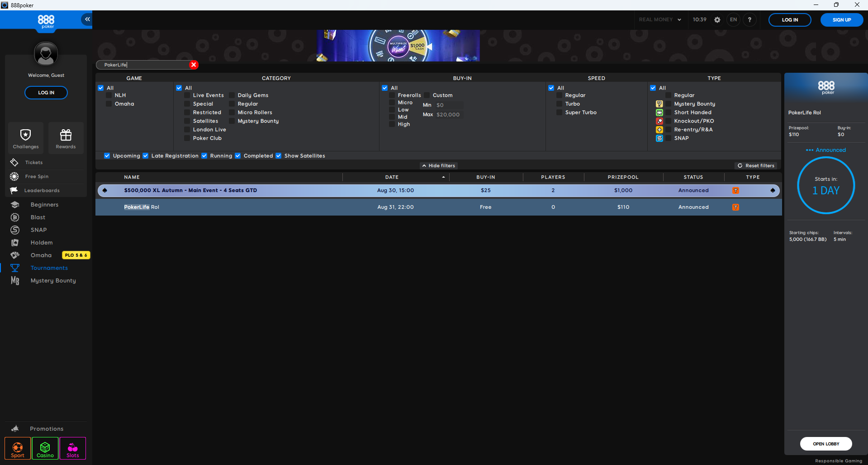Click Reset filters button

(756, 166)
